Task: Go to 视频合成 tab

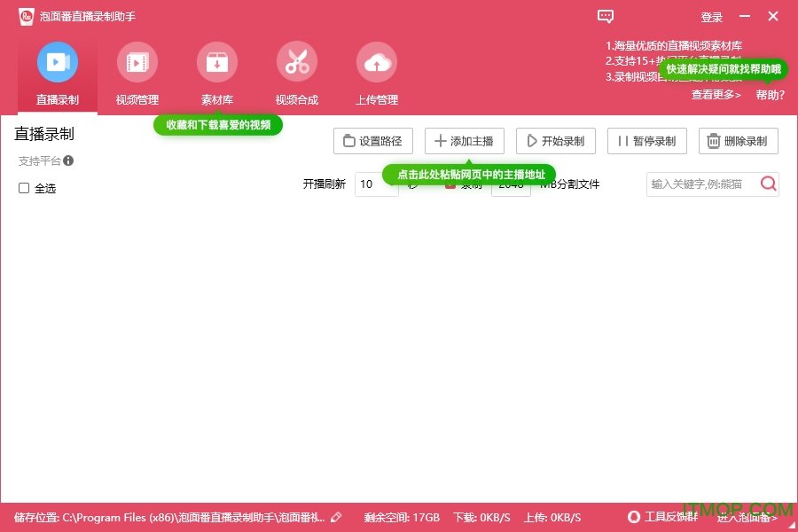Action: click(x=297, y=74)
